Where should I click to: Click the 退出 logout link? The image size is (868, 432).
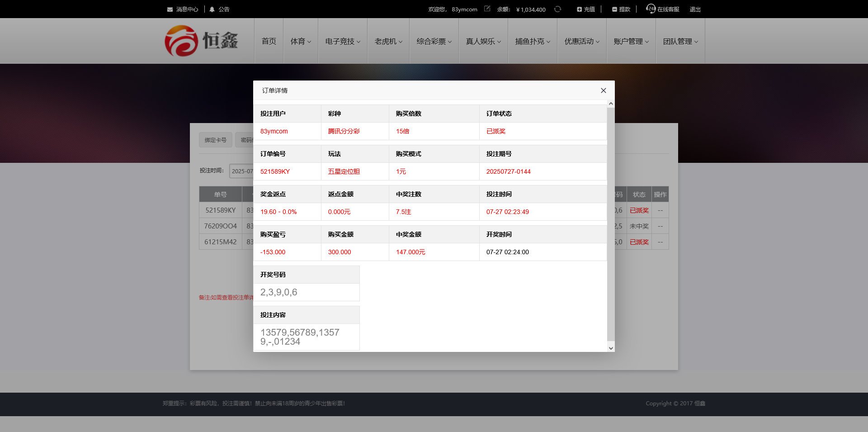tap(695, 9)
